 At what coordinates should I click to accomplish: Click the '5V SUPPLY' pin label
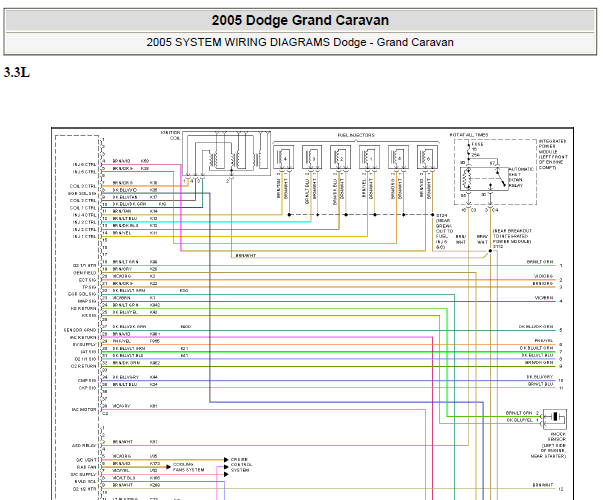pos(85,345)
